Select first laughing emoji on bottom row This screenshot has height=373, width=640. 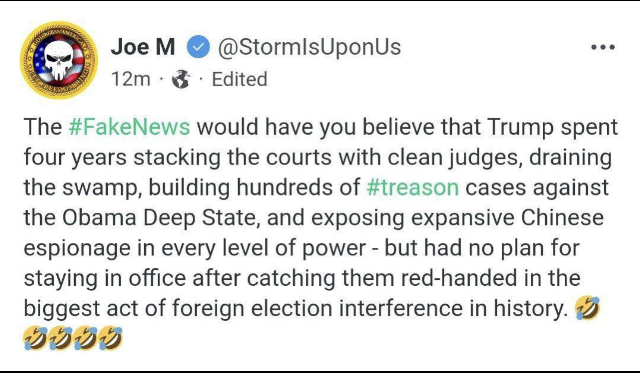(x=35, y=338)
